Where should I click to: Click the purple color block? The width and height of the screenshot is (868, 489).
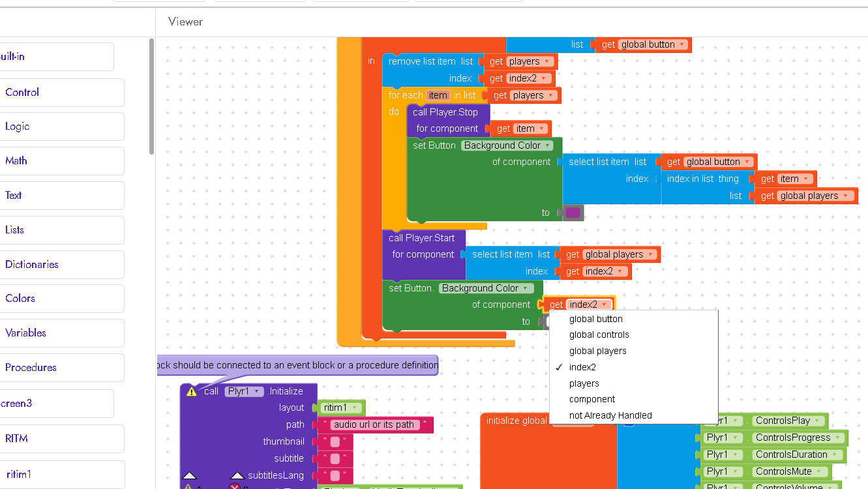[573, 213]
